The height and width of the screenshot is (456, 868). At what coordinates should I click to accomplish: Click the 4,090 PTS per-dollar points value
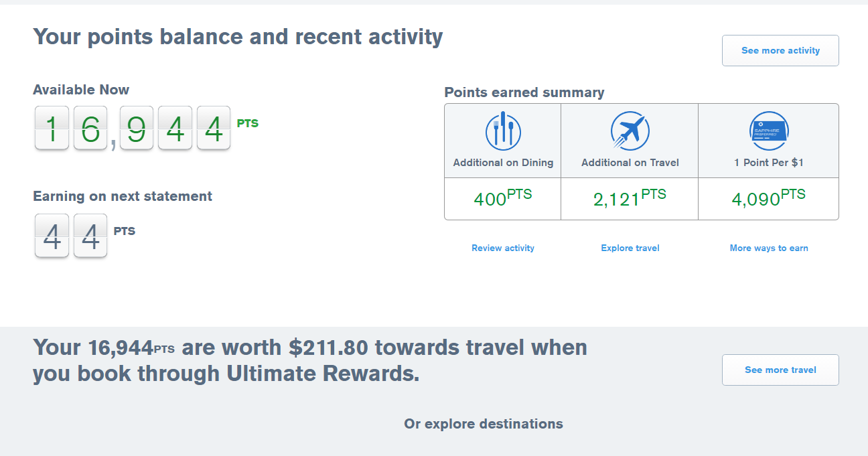(768, 198)
